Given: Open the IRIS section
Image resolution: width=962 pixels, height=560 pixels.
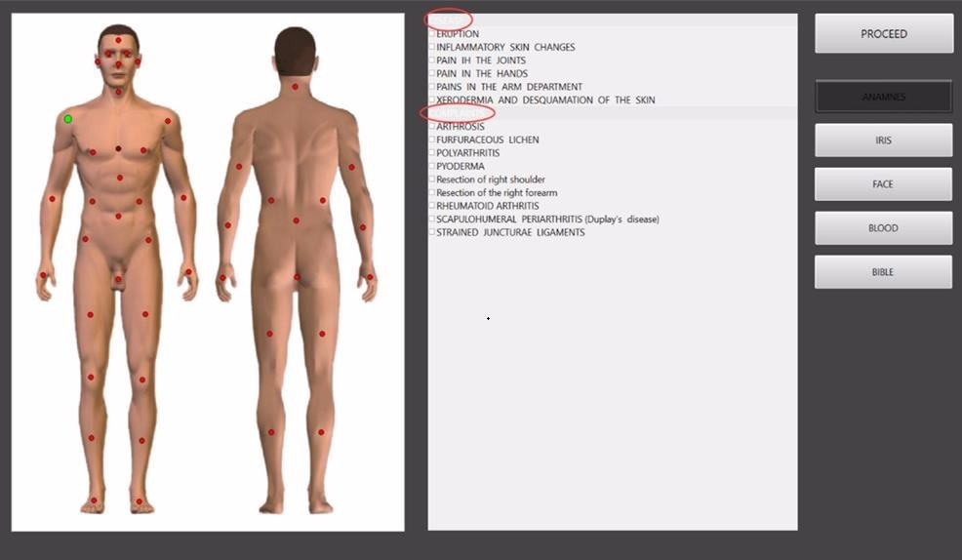Looking at the screenshot, I should click(x=884, y=140).
